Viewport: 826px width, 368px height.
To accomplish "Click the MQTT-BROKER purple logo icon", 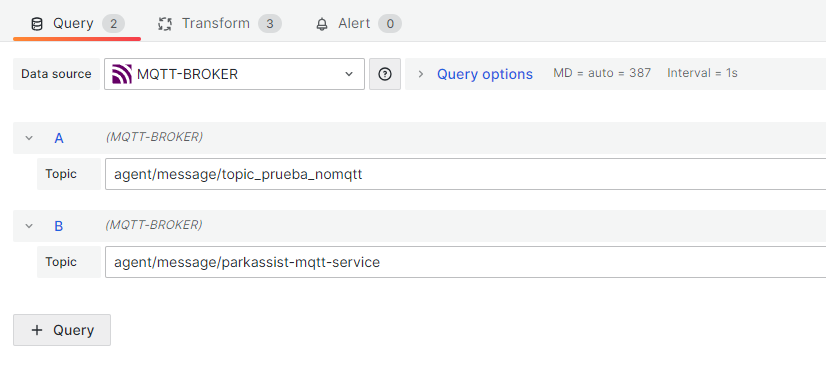I will click(x=122, y=74).
